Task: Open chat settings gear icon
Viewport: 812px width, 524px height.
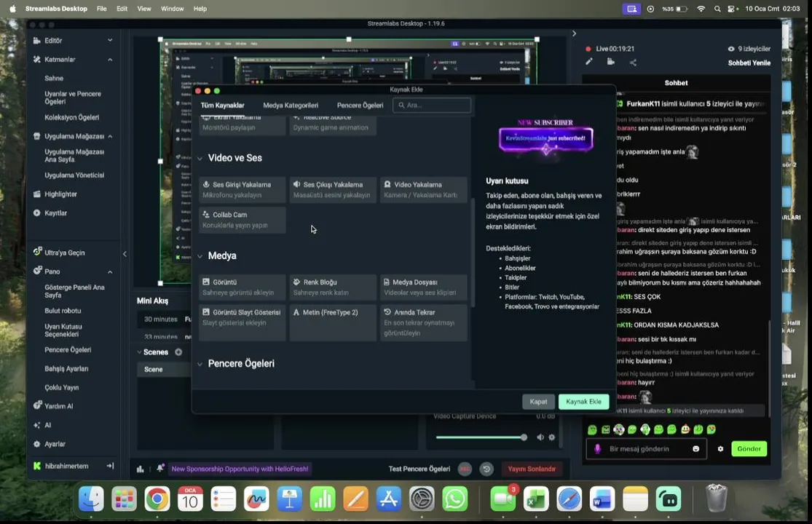Action: [720, 448]
